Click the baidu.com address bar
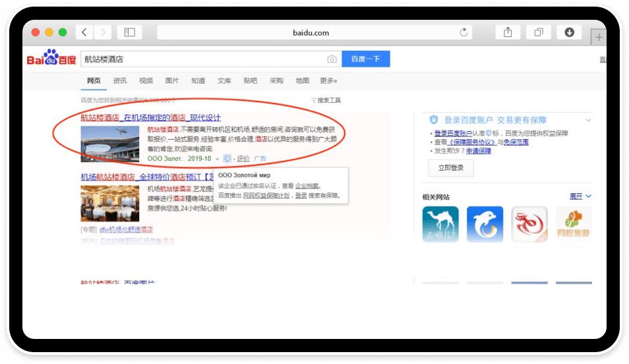629x364 pixels. tap(314, 32)
